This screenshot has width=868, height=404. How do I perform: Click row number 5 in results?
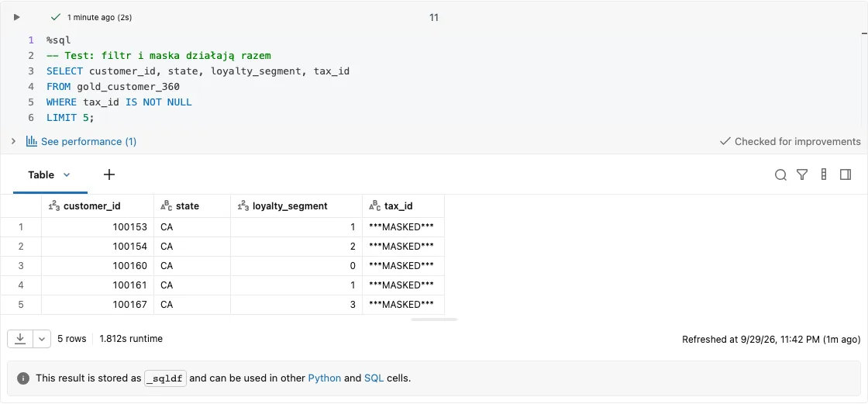(21, 305)
